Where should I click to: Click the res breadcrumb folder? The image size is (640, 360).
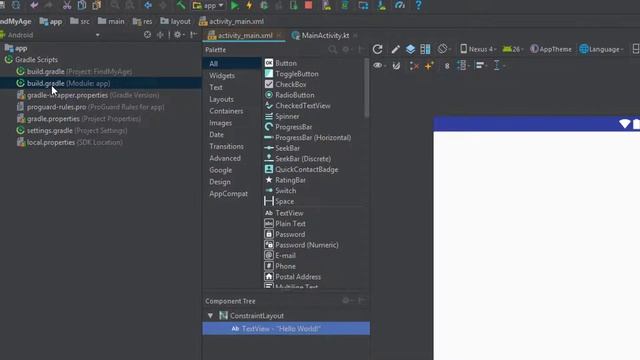[x=142, y=21]
